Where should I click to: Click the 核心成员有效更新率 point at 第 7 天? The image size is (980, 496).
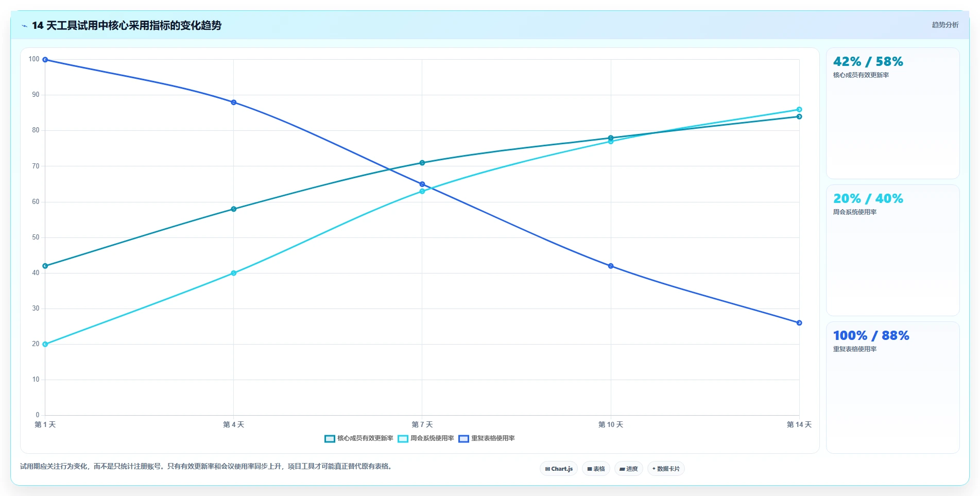[422, 163]
